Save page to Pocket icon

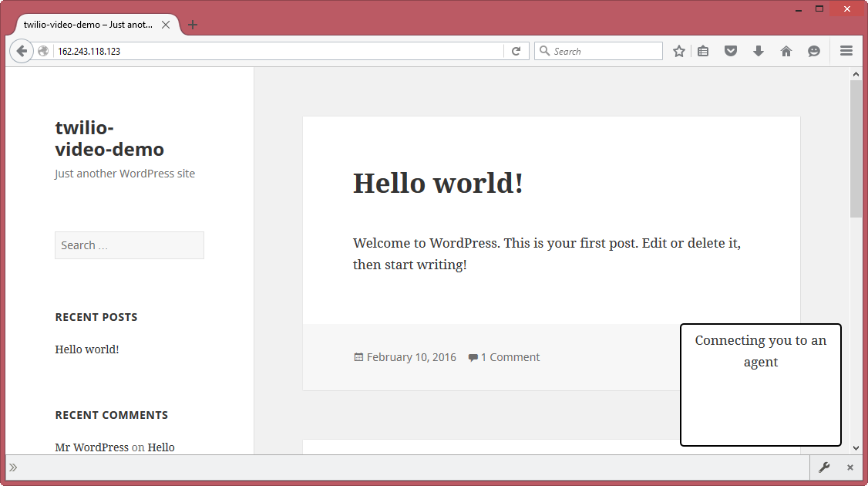[x=731, y=51]
